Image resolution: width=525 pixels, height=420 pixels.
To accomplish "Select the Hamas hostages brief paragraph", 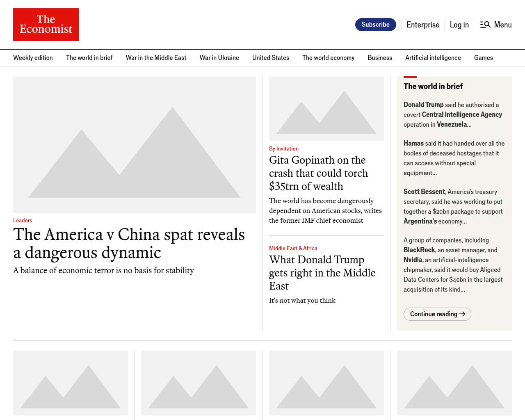I will (x=454, y=158).
